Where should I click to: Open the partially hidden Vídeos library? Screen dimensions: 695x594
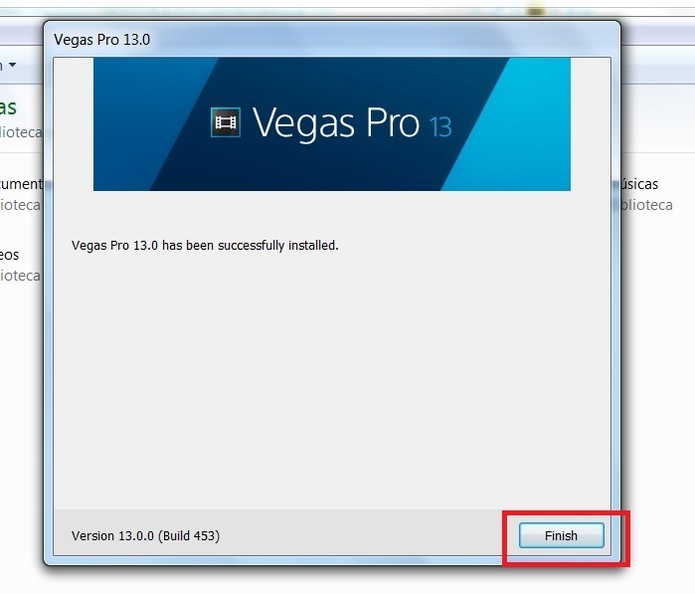9,255
